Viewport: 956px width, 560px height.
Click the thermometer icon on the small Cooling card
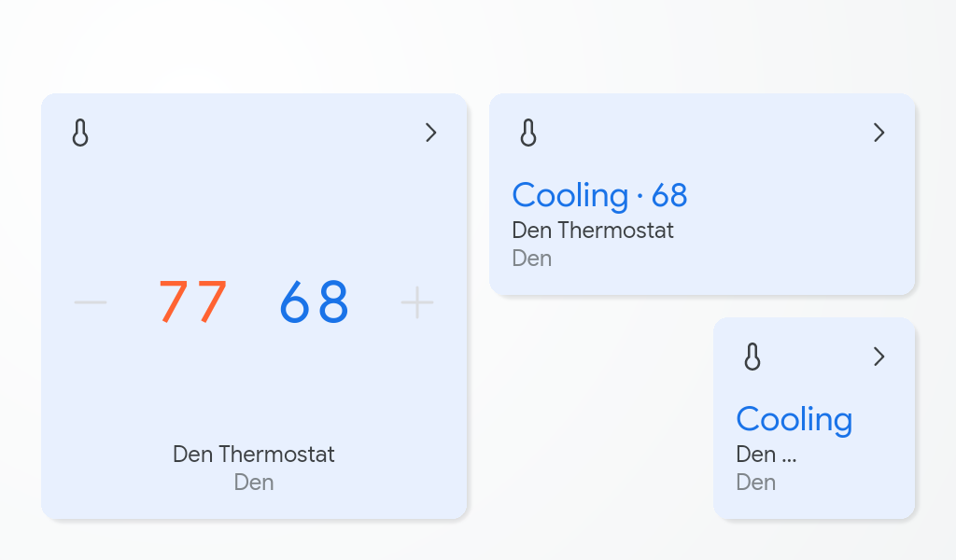(752, 357)
